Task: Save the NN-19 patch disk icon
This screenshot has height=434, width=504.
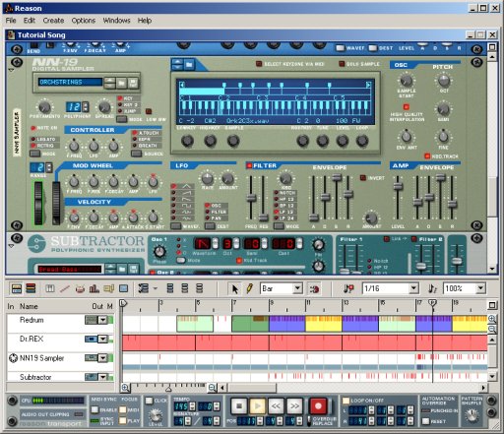Action: point(133,83)
